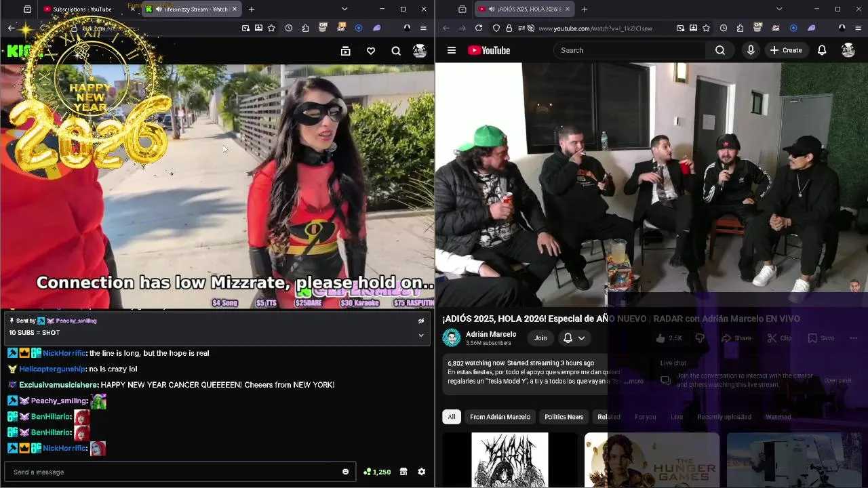Open YouTube guide hamburger menu
Viewport: 868px width, 488px height.
pos(452,50)
